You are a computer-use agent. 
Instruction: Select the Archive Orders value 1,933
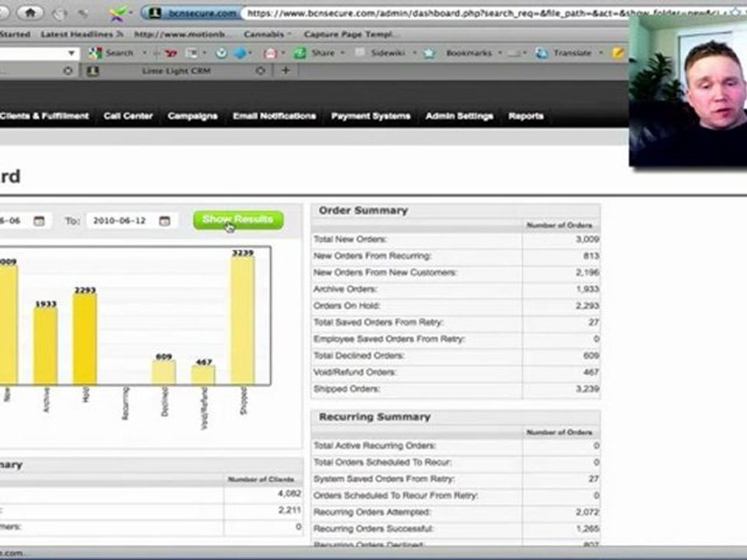coord(587,289)
